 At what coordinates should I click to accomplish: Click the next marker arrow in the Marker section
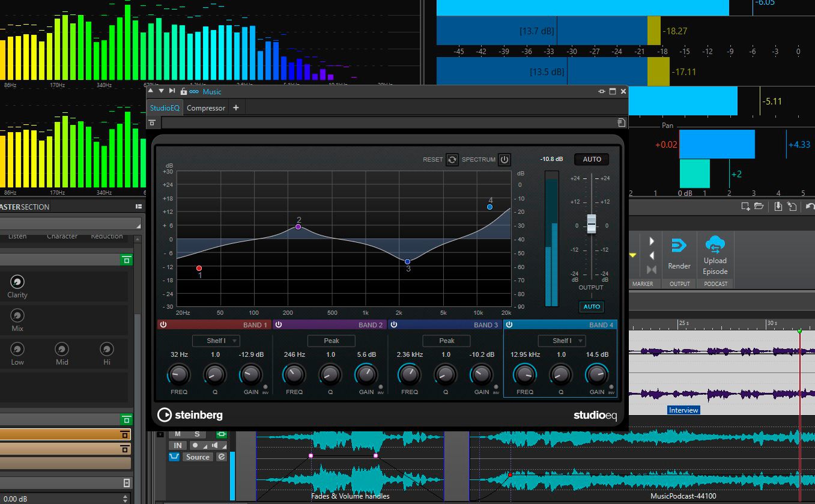[652, 240]
